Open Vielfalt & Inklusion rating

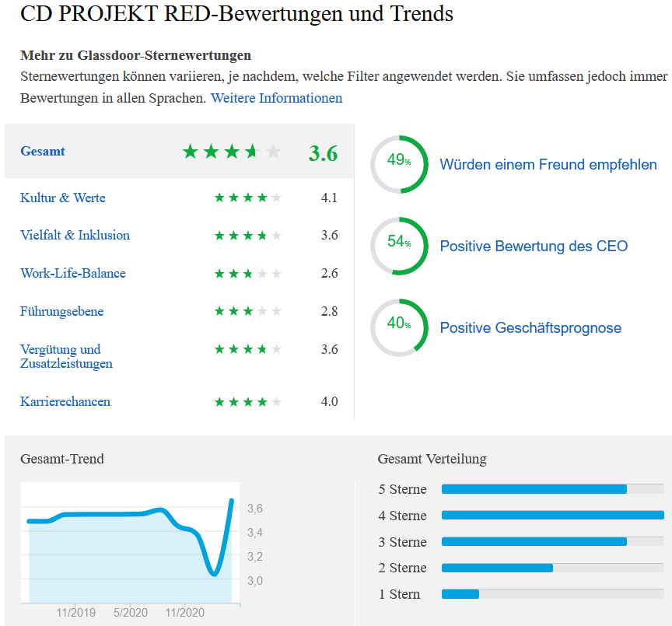pyautogui.click(x=75, y=235)
